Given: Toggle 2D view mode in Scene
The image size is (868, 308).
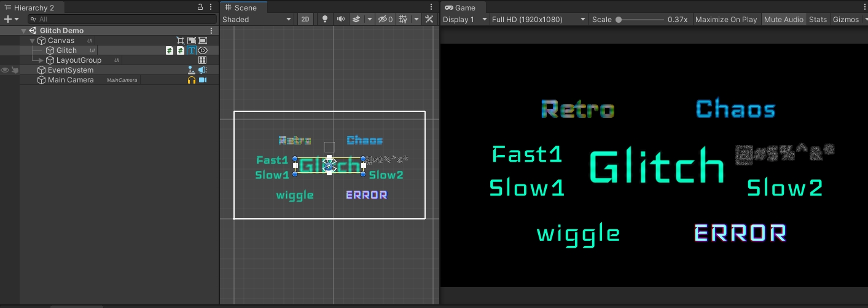Looking at the screenshot, I should pyautogui.click(x=305, y=19).
